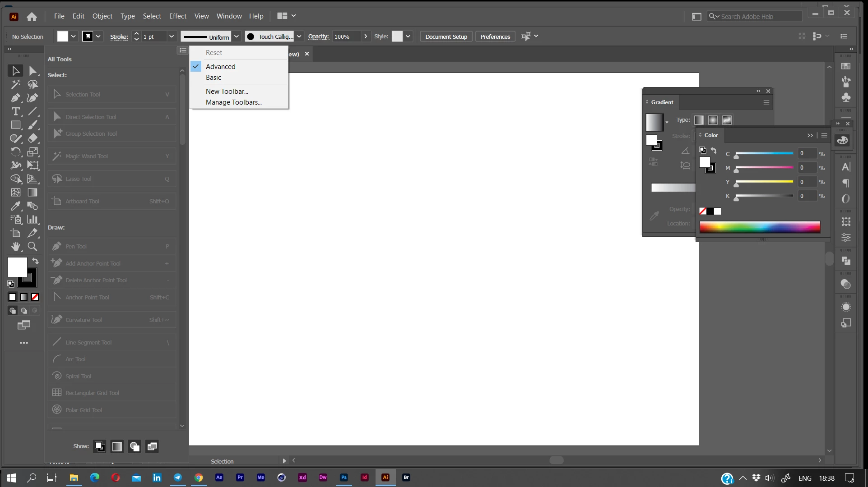Select the Type tool

[x=16, y=111]
